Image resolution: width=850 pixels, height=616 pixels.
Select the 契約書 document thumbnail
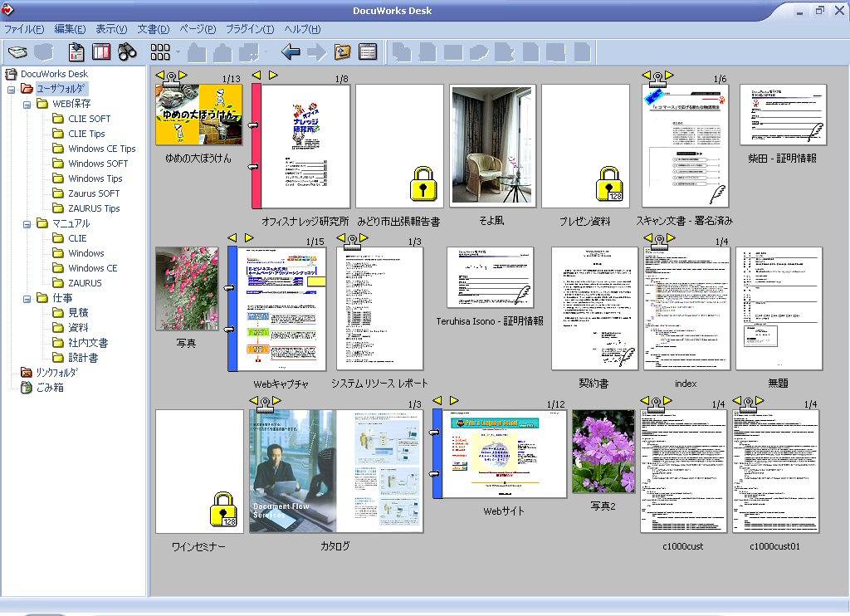(594, 308)
